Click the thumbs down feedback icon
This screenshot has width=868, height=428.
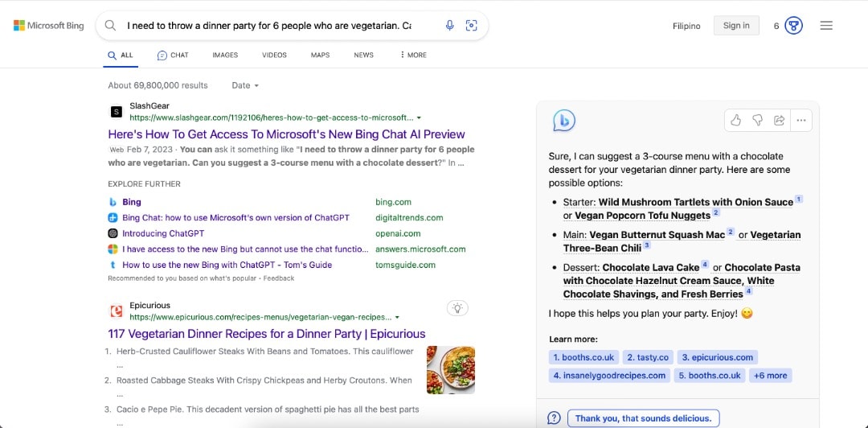tap(757, 121)
